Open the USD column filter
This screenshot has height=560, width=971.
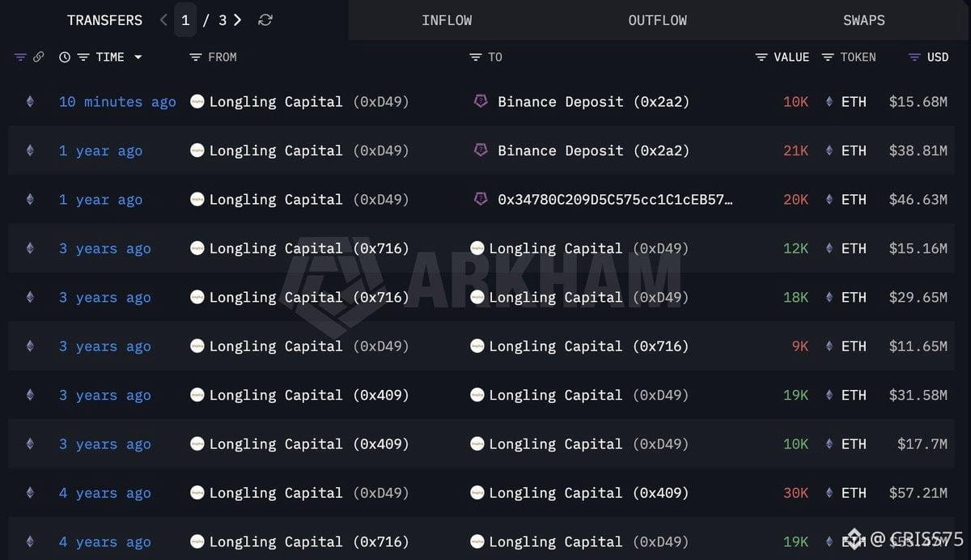(914, 57)
